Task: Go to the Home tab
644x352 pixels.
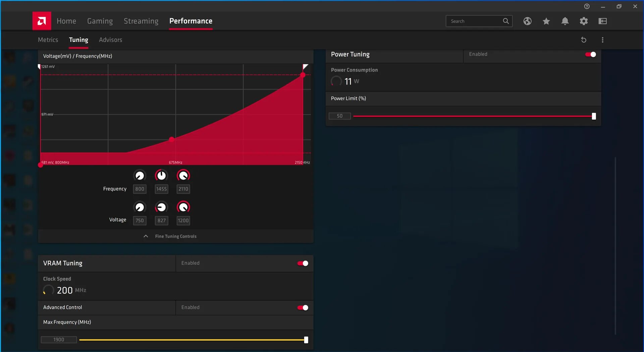Action: [x=66, y=21]
